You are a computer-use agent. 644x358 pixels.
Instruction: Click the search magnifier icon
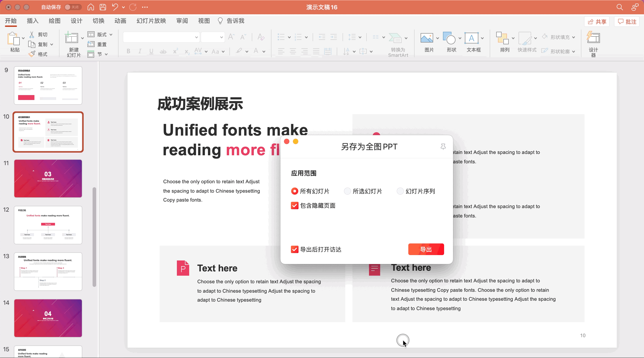(619, 7)
